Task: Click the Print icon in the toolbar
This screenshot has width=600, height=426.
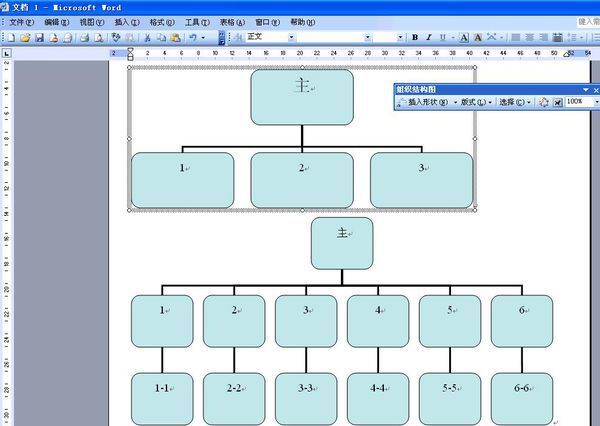Action: pyautogui.click(x=84, y=37)
